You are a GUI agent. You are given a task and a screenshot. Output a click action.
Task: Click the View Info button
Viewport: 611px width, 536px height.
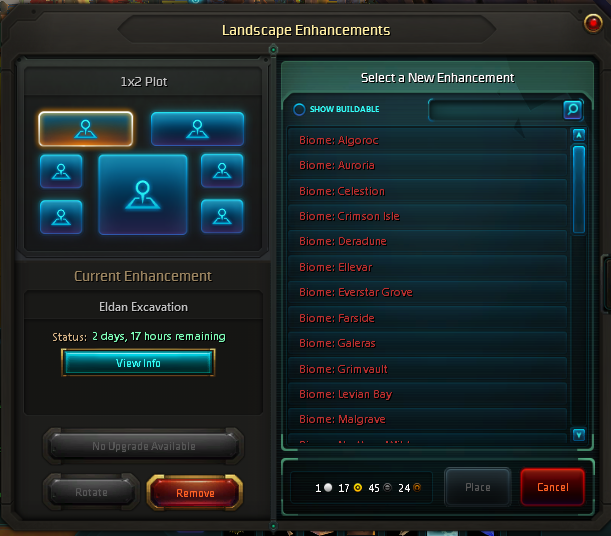(138, 363)
